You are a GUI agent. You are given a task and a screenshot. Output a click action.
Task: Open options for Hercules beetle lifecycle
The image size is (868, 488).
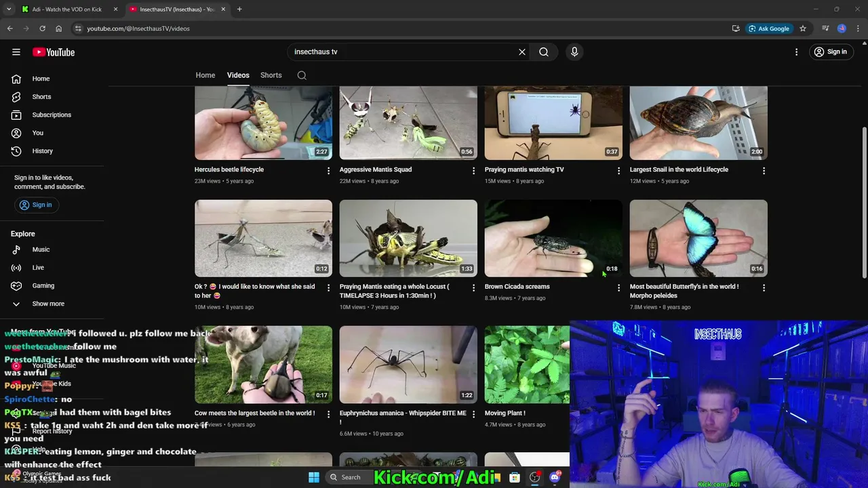(329, 171)
